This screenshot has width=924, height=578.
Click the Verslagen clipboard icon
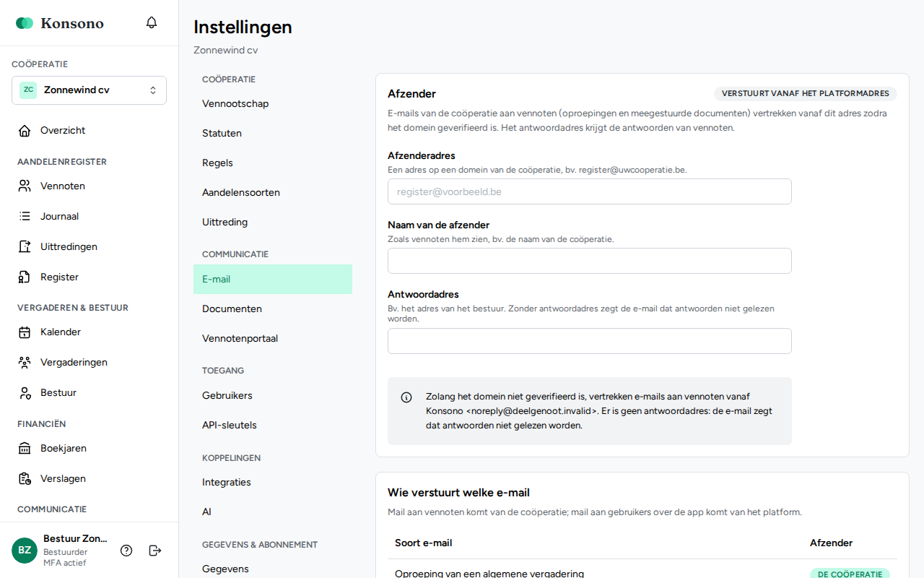pos(25,479)
